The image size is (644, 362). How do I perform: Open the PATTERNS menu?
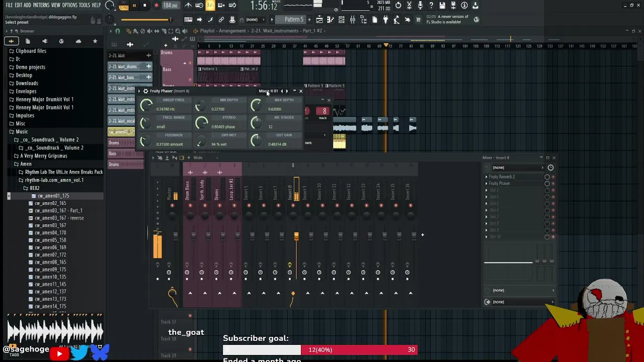(41, 6)
